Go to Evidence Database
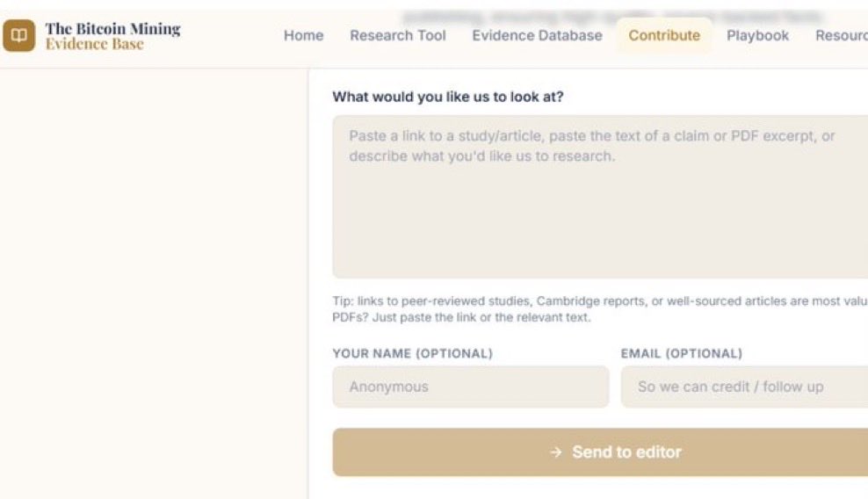Viewport: 868px width, 499px height. (537, 35)
